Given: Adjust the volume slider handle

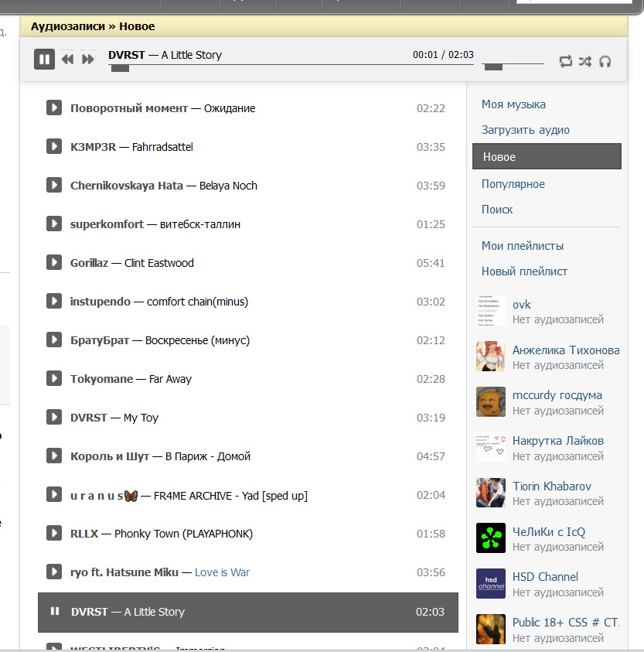Looking at the screenshot, I should [493, 67].
